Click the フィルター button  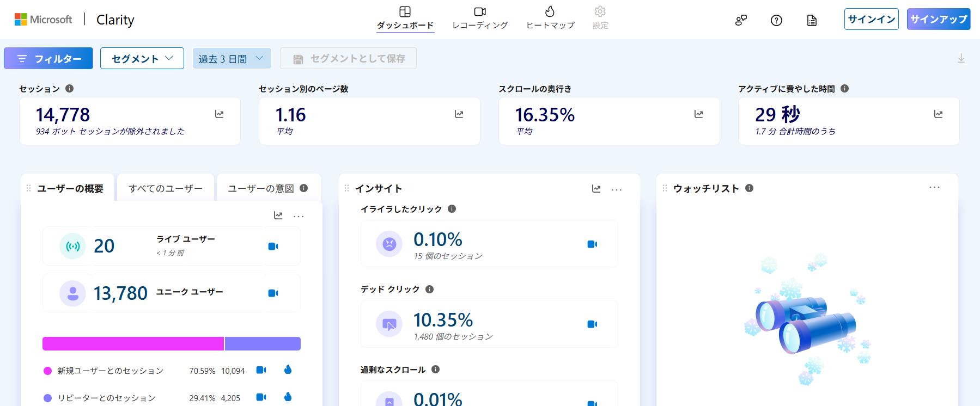[x=48, y=58]
